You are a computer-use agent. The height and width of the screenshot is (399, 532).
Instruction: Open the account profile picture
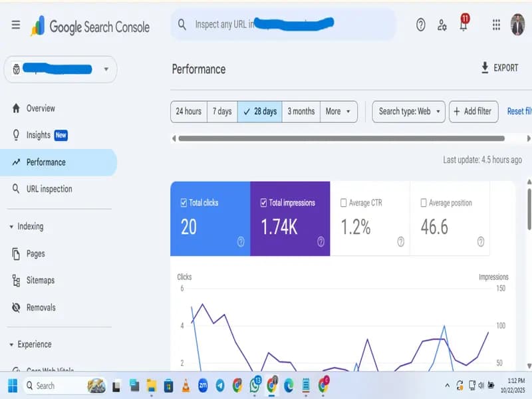pos(517,25)
